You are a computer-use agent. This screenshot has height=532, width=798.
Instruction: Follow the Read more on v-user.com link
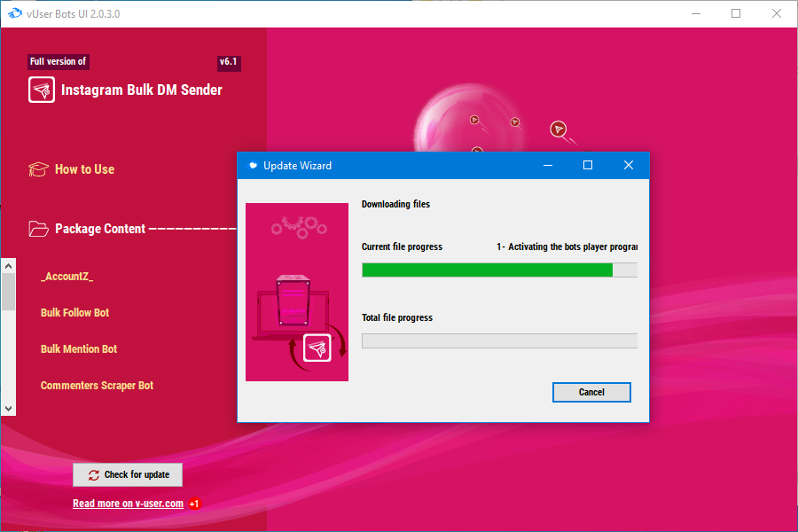coord(128,504)
